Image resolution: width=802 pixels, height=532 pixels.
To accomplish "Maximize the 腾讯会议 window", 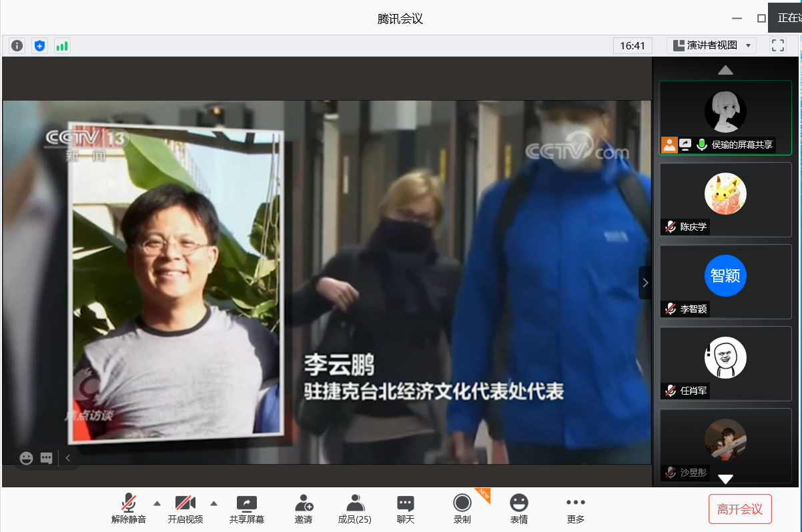I will point(761,19).
